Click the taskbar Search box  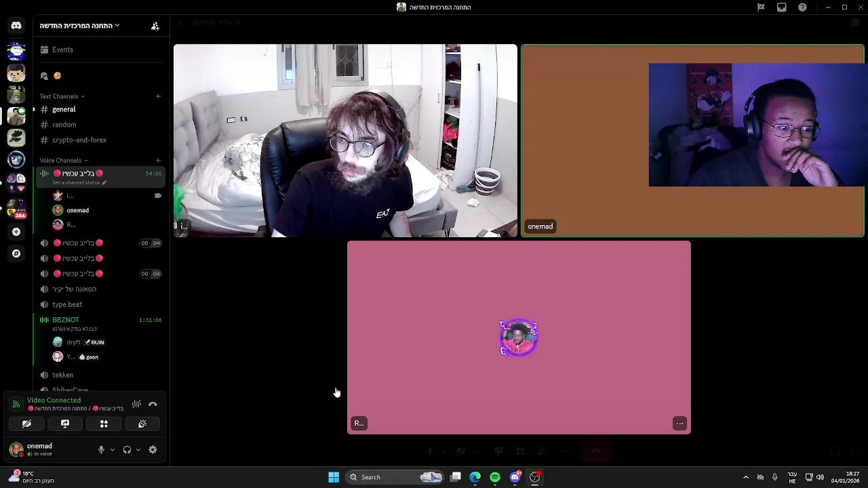(395, 477)
